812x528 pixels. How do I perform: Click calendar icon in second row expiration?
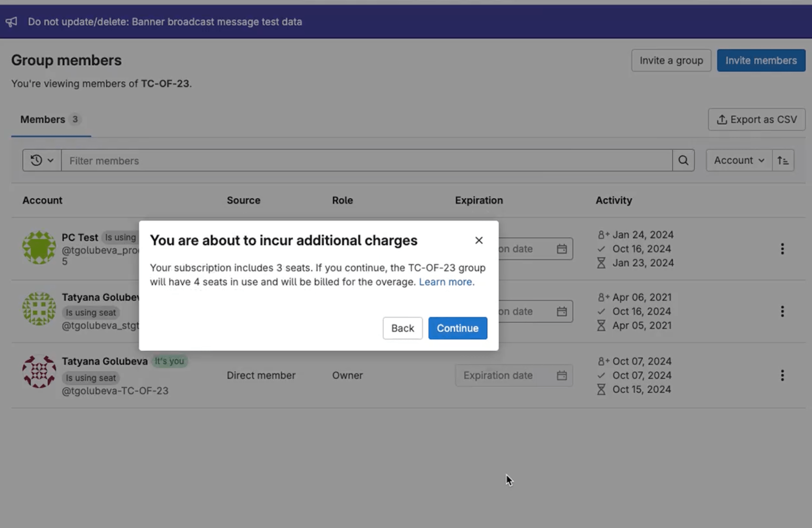pos(562,311)
